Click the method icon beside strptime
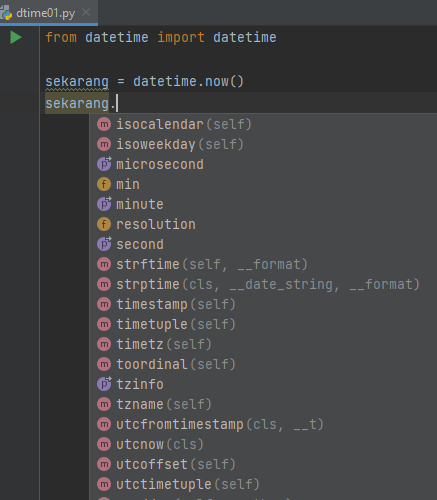The height and width of the screenshot is (500, 437). [104, 284]
